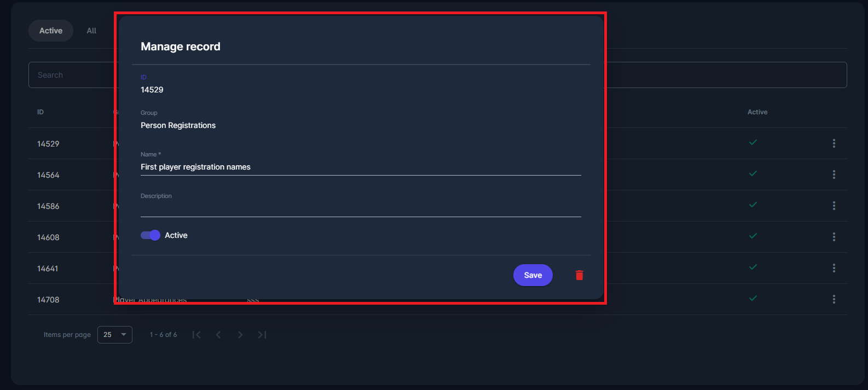Click the Save button
This screenshot has height=390, width=868.
[533, 275]
